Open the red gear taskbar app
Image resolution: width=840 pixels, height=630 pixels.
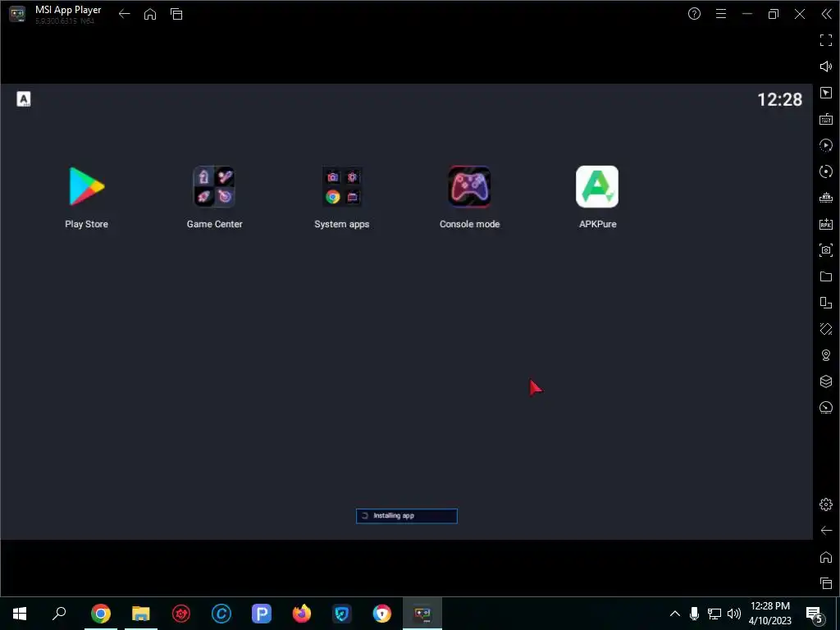pos(181,614)
